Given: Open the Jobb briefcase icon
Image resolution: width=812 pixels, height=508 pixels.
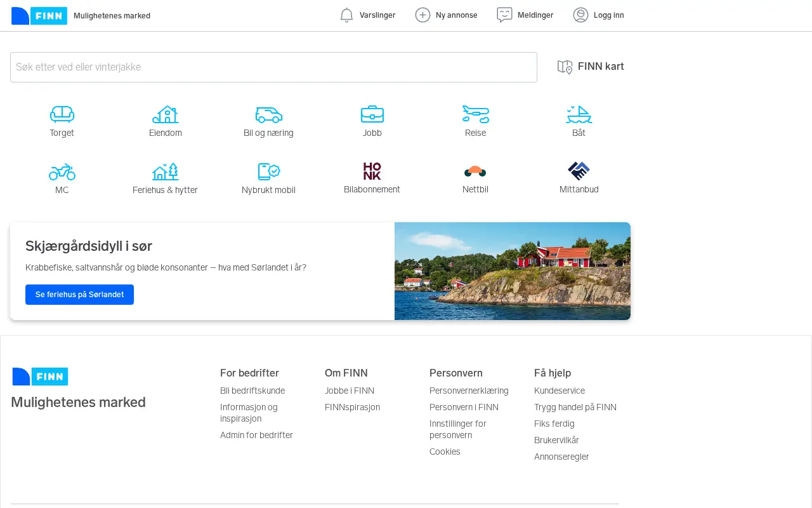Looking at the screenshot, I should (x=372, y=114).
